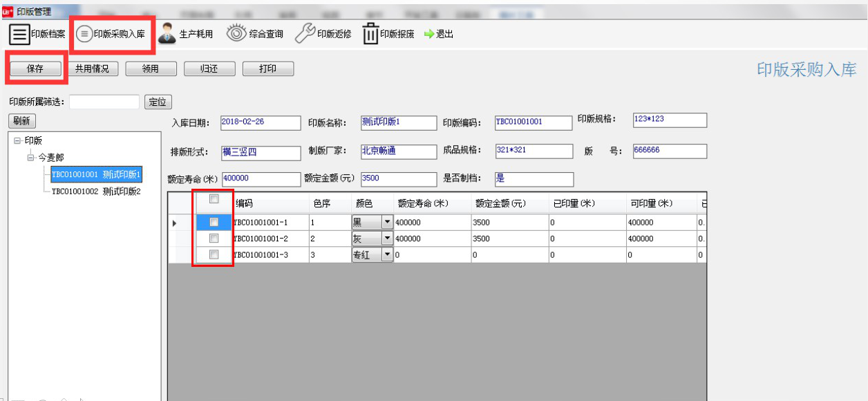Click the 印版采购入库 toolbar icon

[x=84, y=34]
